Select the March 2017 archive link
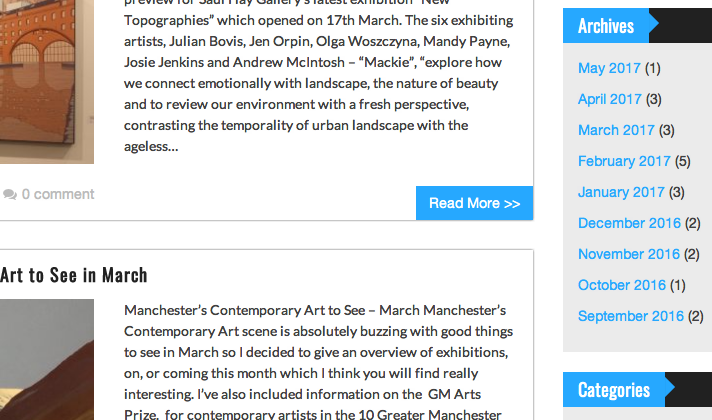Image resolution: width=712 pixels, height=420 pixels. click(x=616, y=130)
